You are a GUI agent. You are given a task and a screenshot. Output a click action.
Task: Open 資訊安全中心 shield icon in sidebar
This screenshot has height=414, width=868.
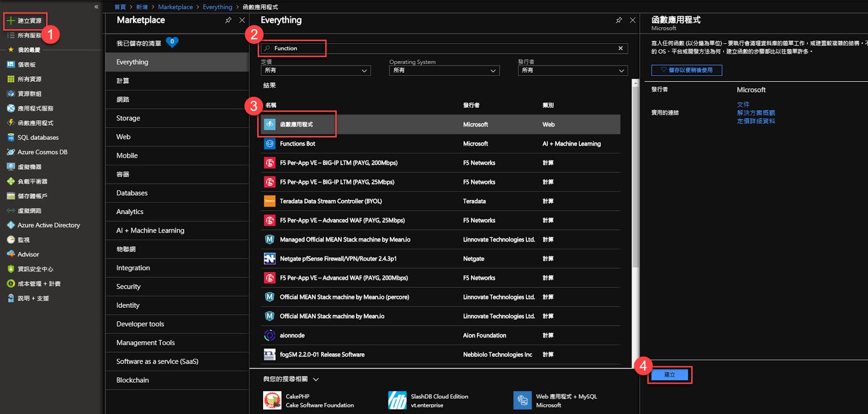pyautogui.click(x=10, y=269)
